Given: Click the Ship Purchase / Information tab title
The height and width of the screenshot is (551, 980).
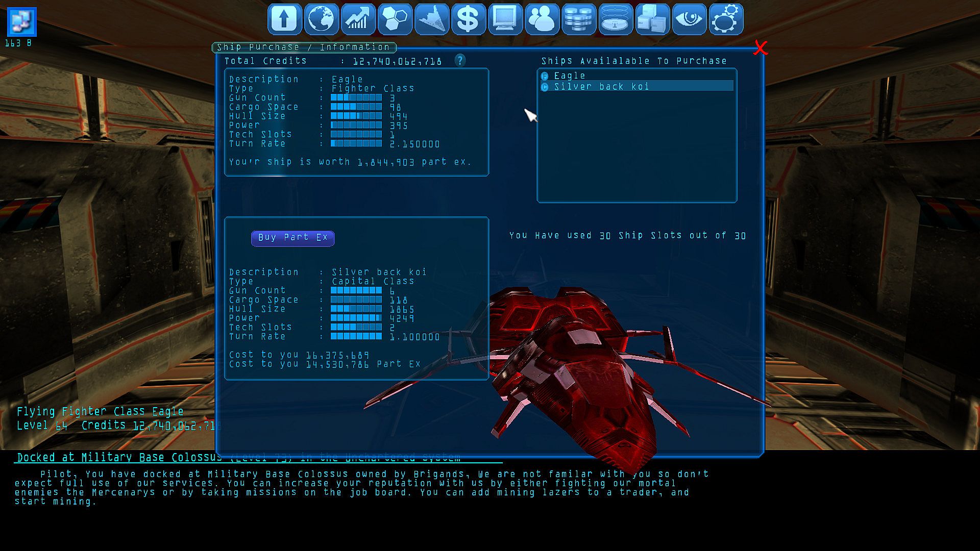Looking at the screenshot, I should click(303, 47).
